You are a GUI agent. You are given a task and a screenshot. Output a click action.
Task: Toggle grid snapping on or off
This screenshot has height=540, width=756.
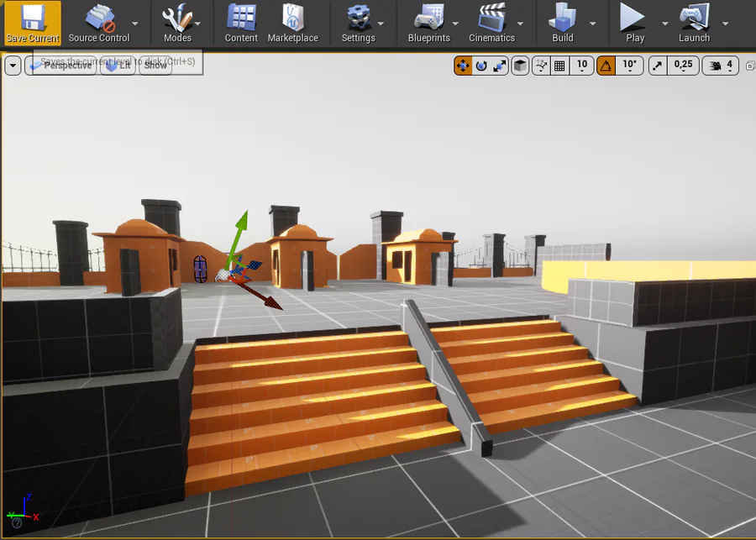559,66
